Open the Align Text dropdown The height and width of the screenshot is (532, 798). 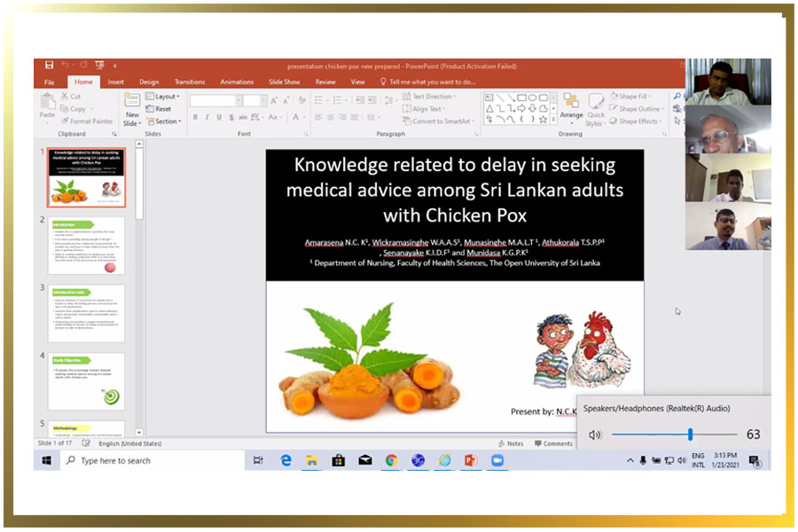point(424,108)
